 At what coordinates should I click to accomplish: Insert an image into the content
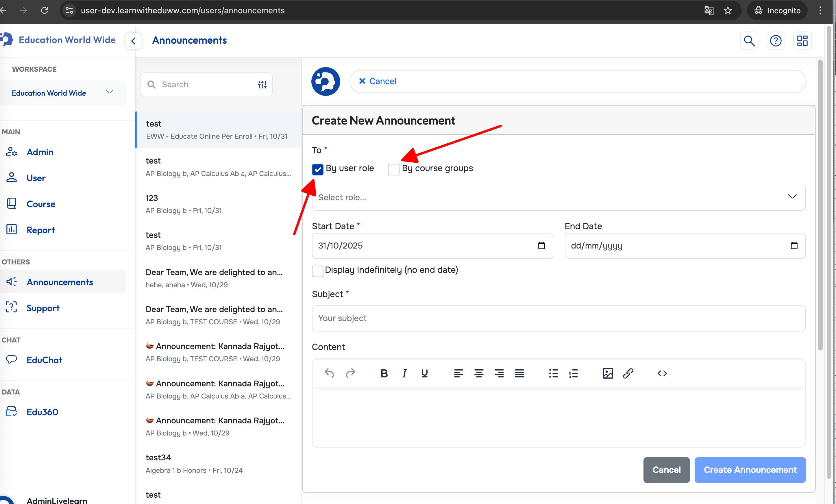pos(607,373)
